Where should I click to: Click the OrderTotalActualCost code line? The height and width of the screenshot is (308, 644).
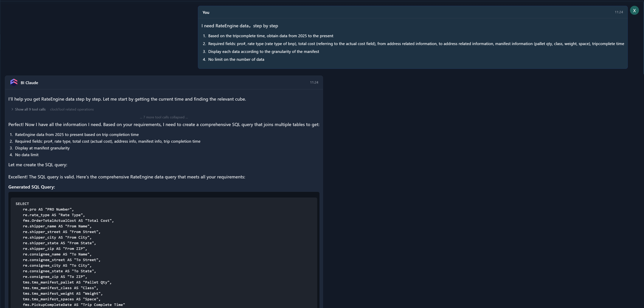pyautogui.click(x=68, y=221)
